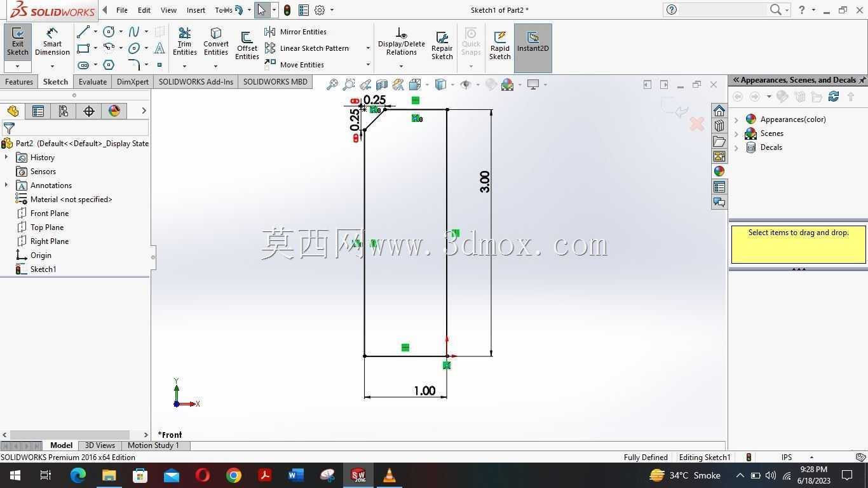
Task: Expand the Appearances(color) folder
Action: coord(736,119)
